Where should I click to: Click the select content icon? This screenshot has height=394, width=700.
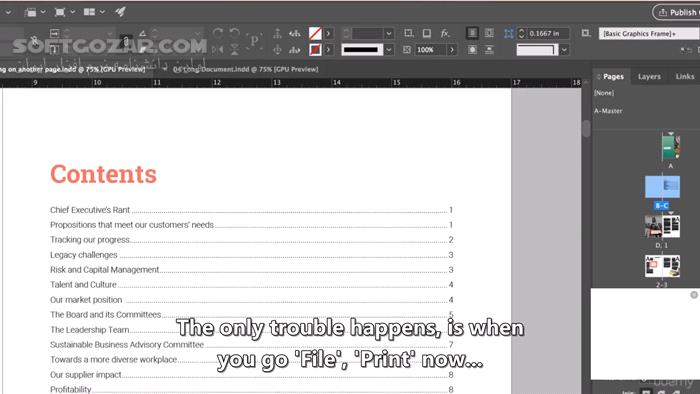point(277,50)
